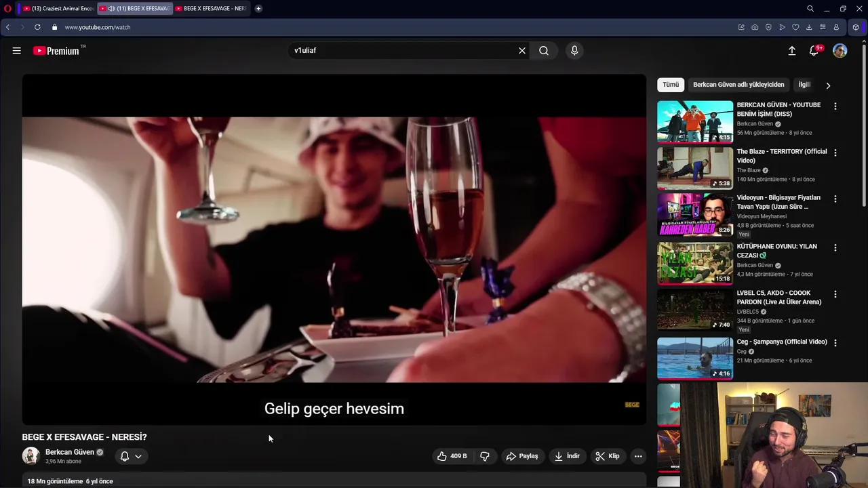Open options for Videoyun video

click(x=835, y=199)
